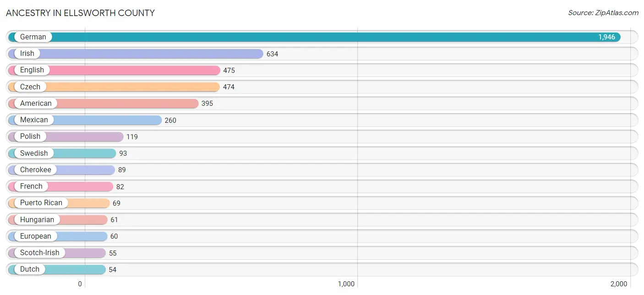The width and height of the screenshot is (644, 295).
Task: Select the English ancestry bar
Action: pos(137,70)
